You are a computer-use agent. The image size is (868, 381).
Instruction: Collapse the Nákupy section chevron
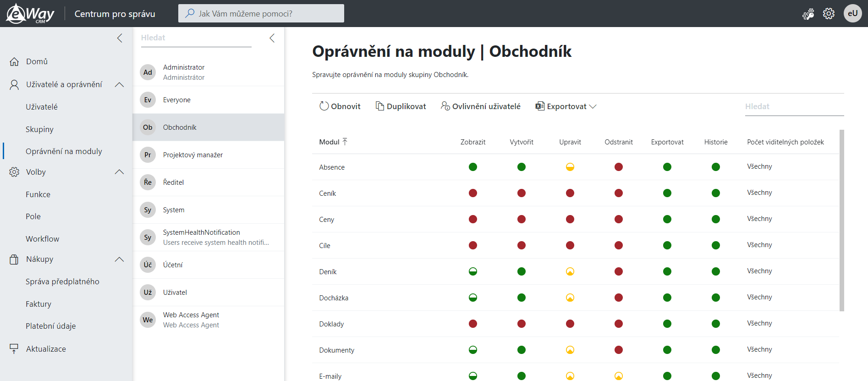(120, 259)
